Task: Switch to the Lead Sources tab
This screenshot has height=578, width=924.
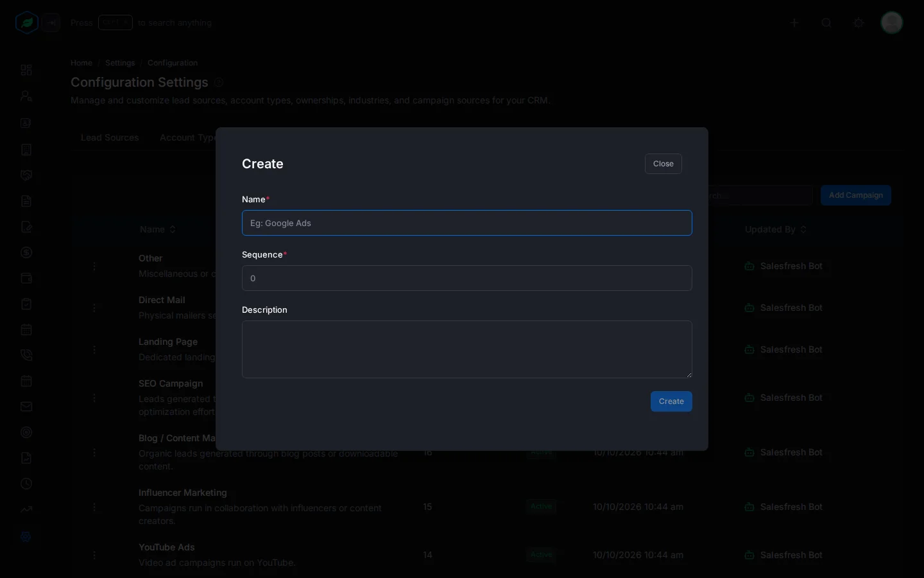Action: pos(110,137)
